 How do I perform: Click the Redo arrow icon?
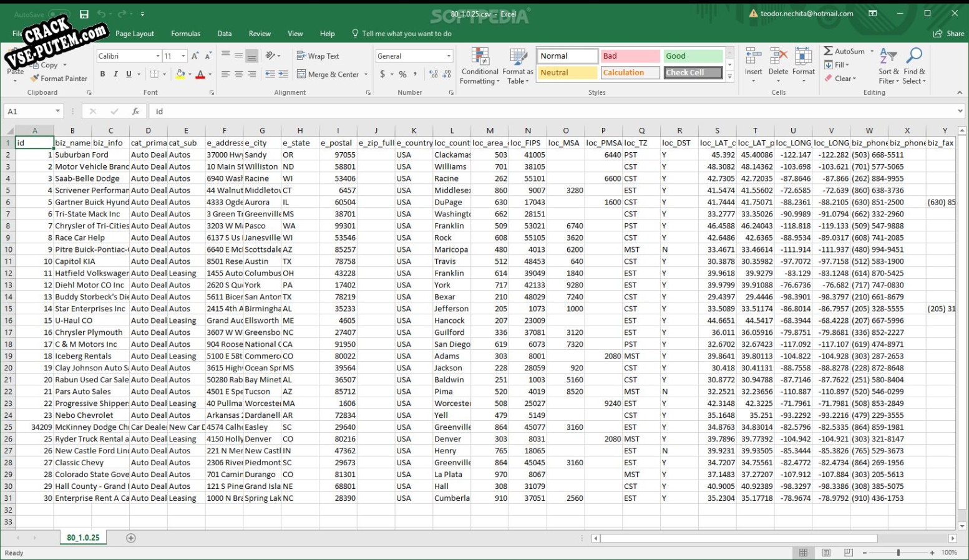click(122, 14)
